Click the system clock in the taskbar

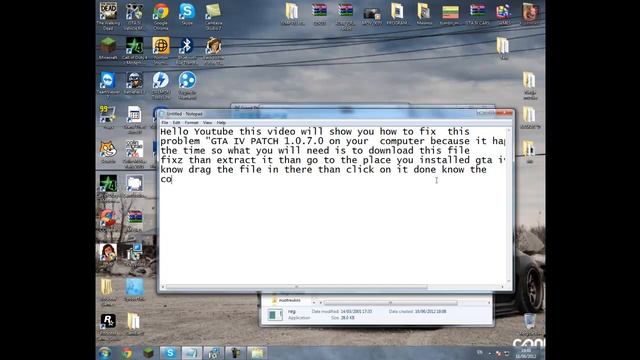(x=526, y=353)
